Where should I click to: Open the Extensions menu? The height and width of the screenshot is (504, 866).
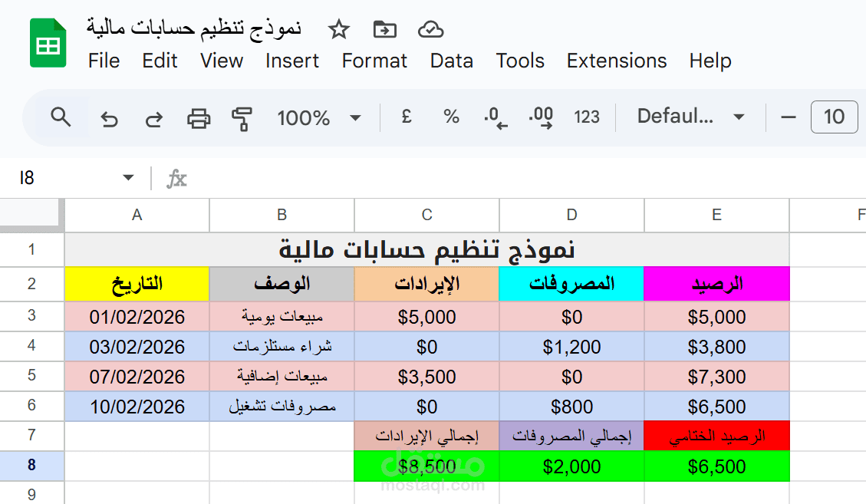pos(616,61)
